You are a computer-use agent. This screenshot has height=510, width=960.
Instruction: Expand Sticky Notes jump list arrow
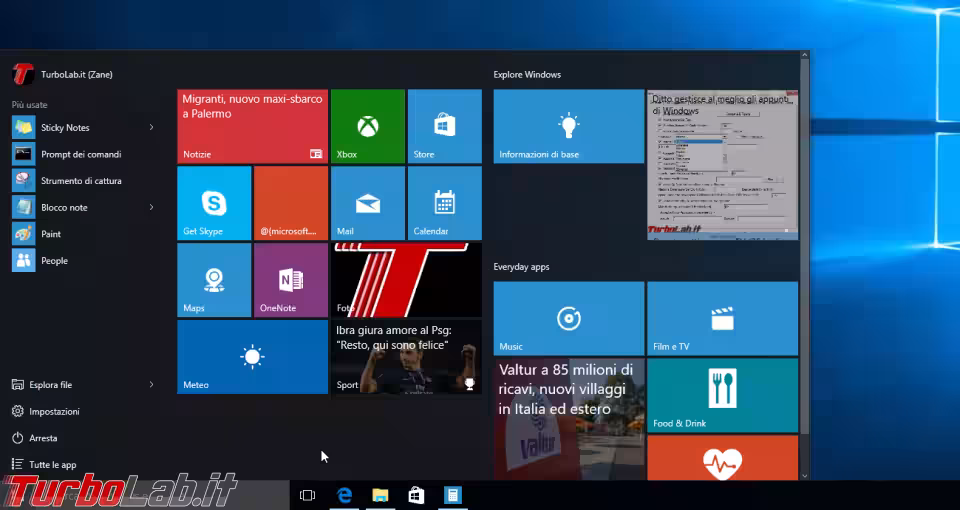pyautogui.click(x=151, y=127)
